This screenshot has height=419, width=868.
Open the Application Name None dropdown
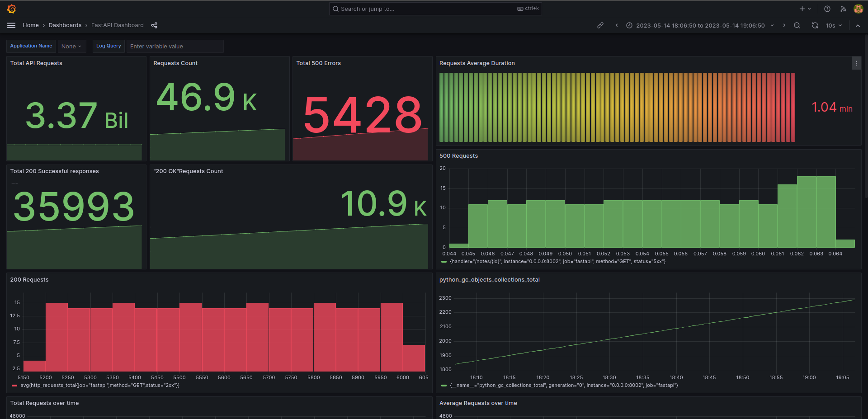[x=71, y=46]
